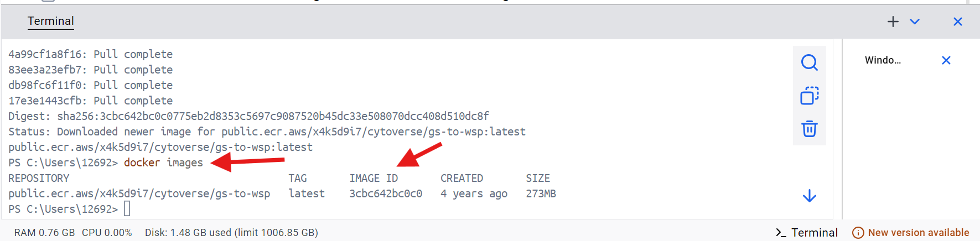Click the info icon beside New version
The image size is (980, 241).
[858, 233]
